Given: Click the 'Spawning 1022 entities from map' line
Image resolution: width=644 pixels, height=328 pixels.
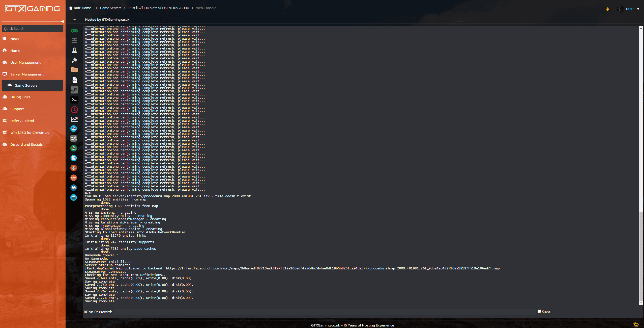Looking at the screenshot, I should pyautogui.click(x=115, y=199).
